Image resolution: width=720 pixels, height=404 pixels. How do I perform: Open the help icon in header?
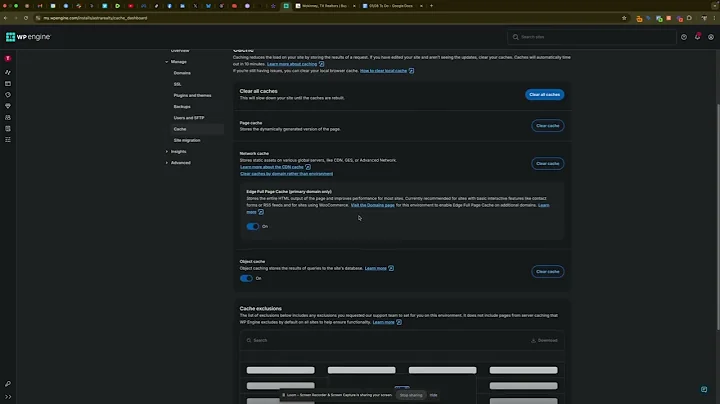[684, 37]
